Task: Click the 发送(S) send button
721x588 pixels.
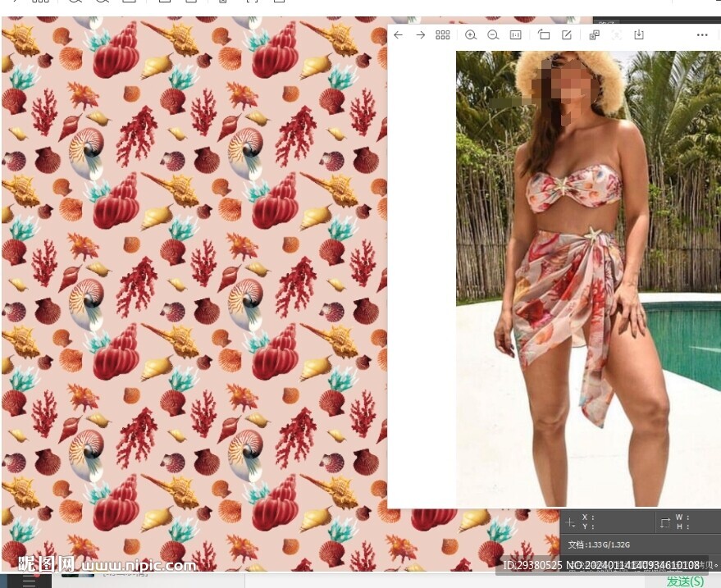Action: [685, 581]
